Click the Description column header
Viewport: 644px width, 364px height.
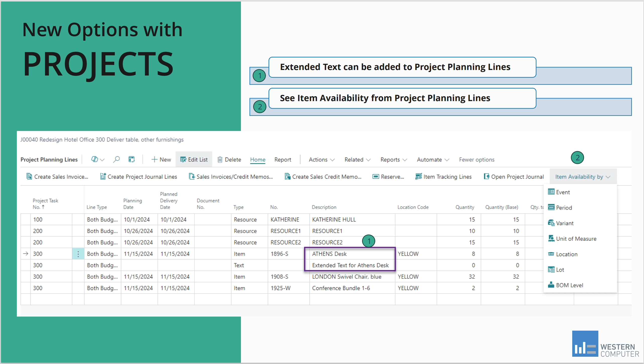[x=324, y=207]
